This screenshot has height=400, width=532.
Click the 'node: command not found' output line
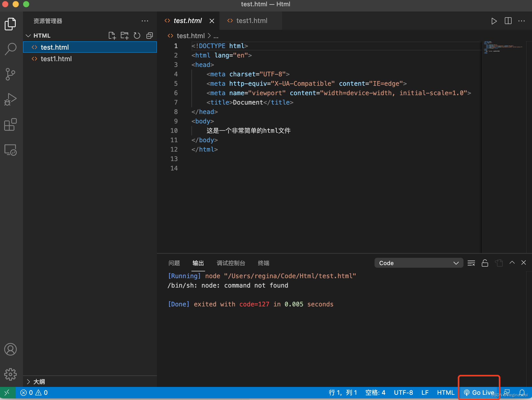(228, 285)
